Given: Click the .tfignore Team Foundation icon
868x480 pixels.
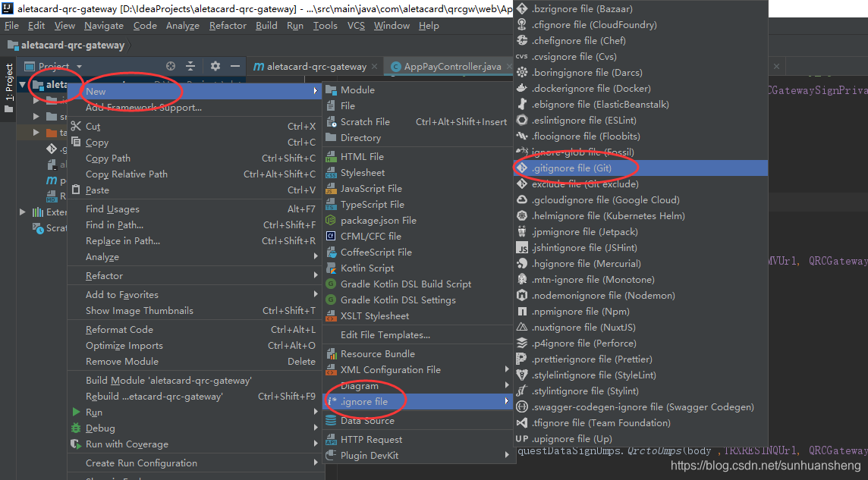Looking at the screenshot, I should click(522, 423).
